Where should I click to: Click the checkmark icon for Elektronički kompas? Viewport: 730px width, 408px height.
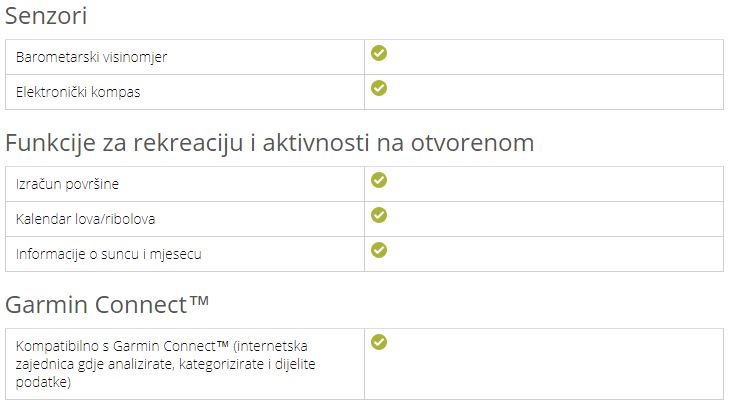pos(379,88)
